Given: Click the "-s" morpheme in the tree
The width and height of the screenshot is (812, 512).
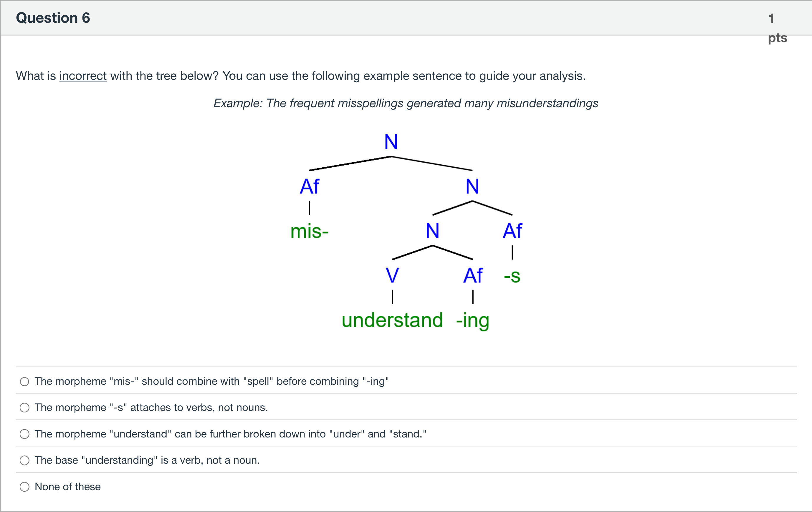Looking at the screenshot, I should click(512, 276).
